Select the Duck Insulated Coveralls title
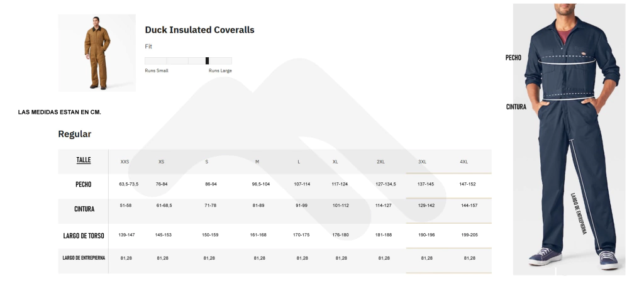Viewport: 644px width, 281px height. click(x=199, y=30)
